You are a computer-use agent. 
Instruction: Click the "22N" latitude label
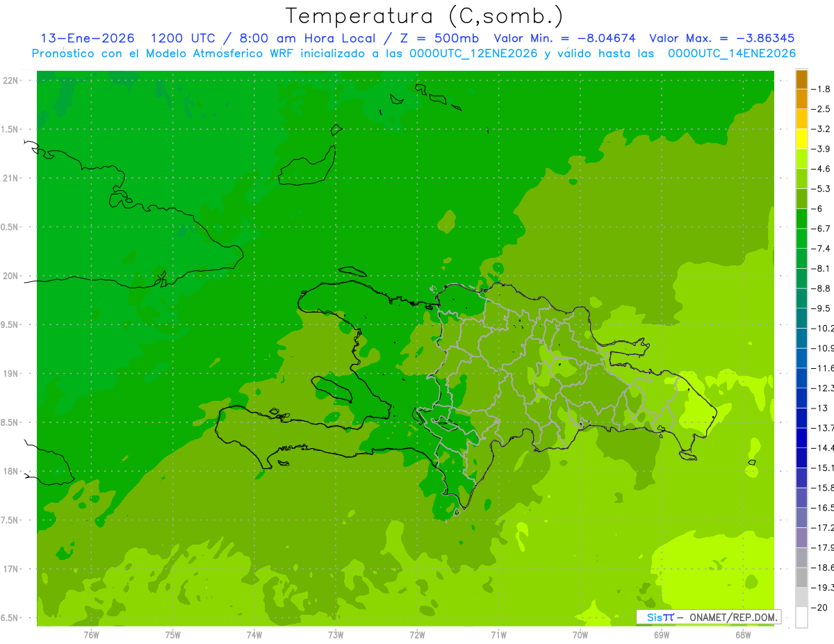pos(10,81)
